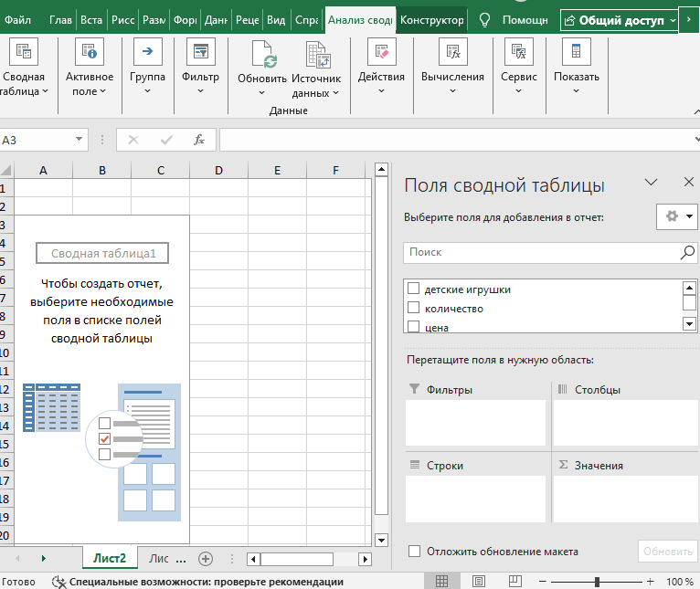Open the Группа ribbon menu
This screenshot has height=589, width=700.
tap(147, 68)
